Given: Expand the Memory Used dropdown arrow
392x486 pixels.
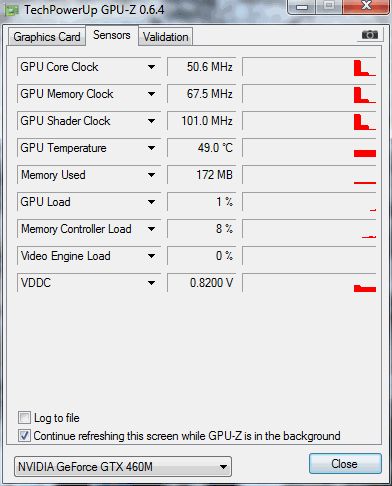Looking at the screenshot, I should click(x=151, y=175).
